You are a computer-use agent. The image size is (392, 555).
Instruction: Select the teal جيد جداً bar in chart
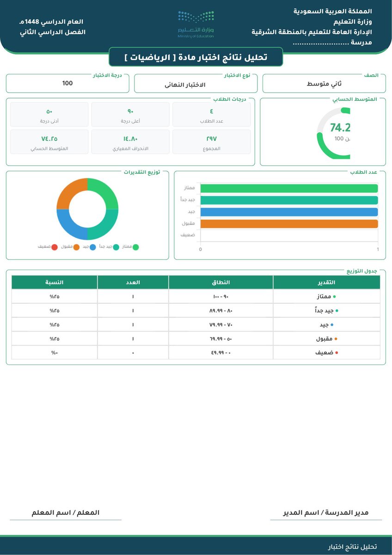click(289, 200)
